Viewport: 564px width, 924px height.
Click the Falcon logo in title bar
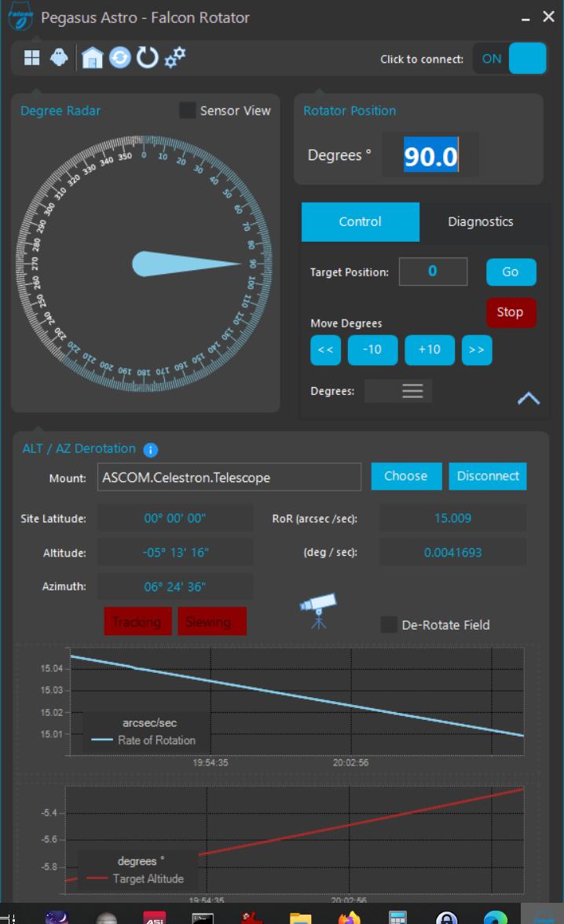pyautogui.click(x=20, y=18)
